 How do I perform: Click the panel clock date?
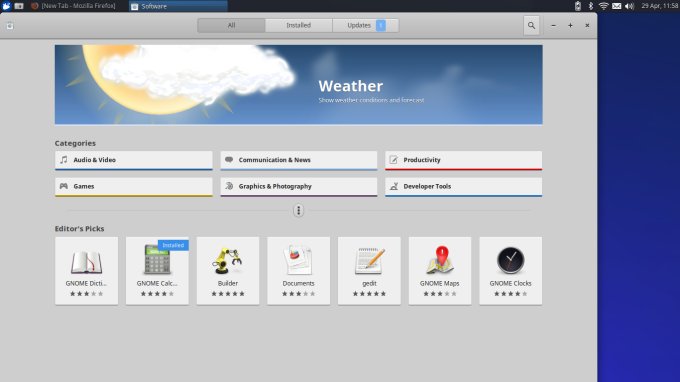tap(660, 6)
